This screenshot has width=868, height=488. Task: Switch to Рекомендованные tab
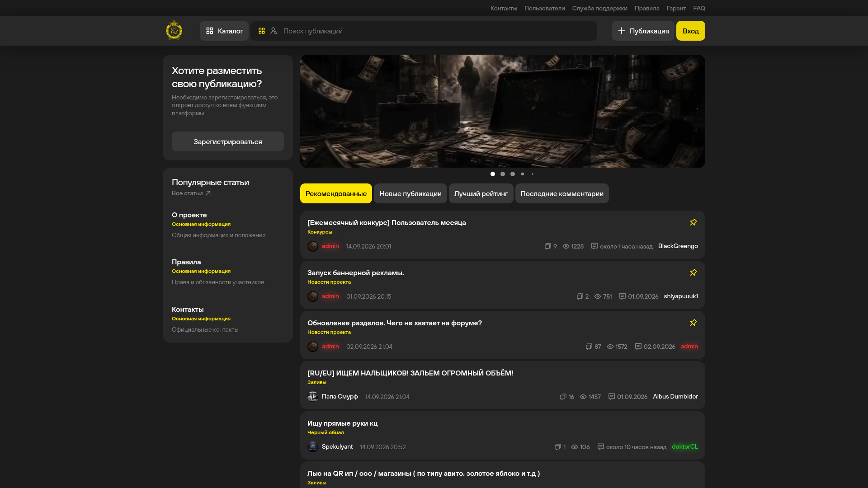pos(336,193)
